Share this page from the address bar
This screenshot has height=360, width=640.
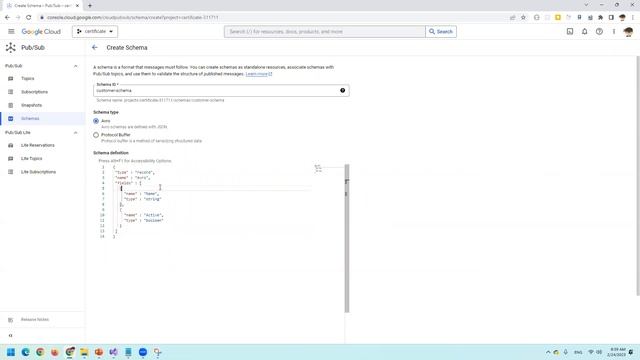(513, 18)
